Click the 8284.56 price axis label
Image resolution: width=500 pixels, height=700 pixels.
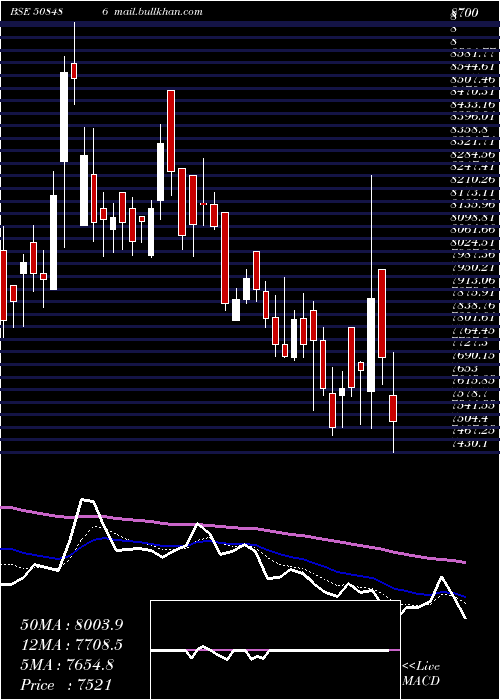tap(472, 154)
